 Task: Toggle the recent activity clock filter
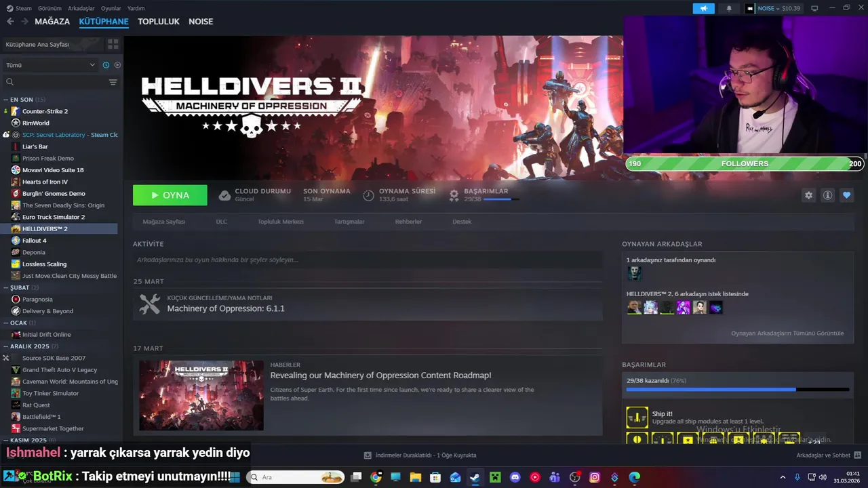pyautogui.click(x=106, y=65)
